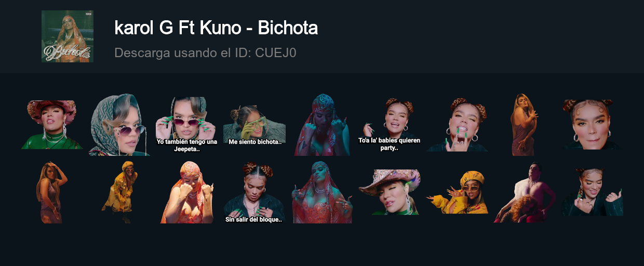
Task: Select the close-up face with hoop earrings sticker
Action: (x=592, y=125)
